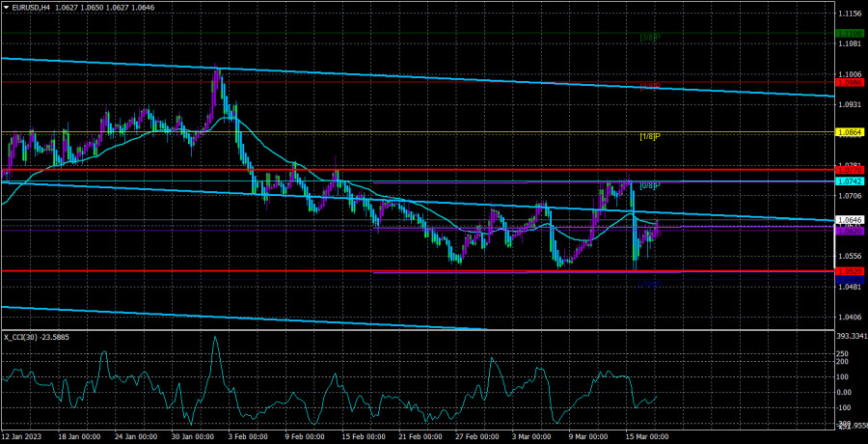Image resolution: width=868 pixels, height=444 pixels.
Task: Select the cyan [0/8]P Murray level label
Action: click(x=650, y=185)
